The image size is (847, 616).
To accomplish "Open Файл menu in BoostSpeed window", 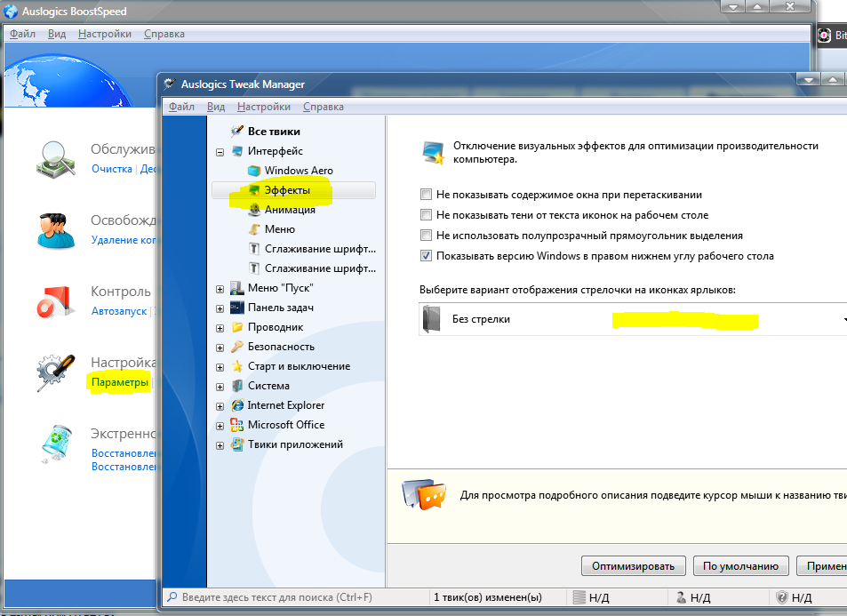I will pos(23,34).
